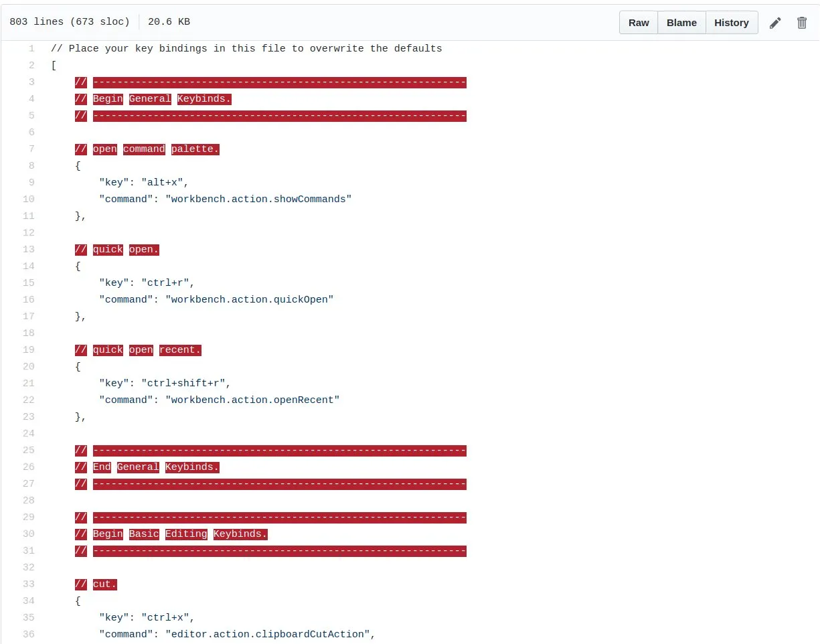The width and height of the screenshot is (820, 644).
Task: Select line number 15
Action: [29, 283]
